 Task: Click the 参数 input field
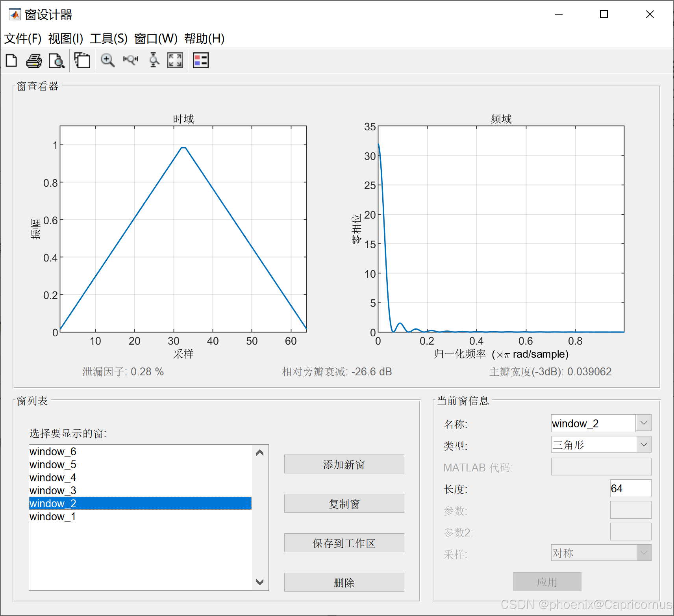pos(631,510)
